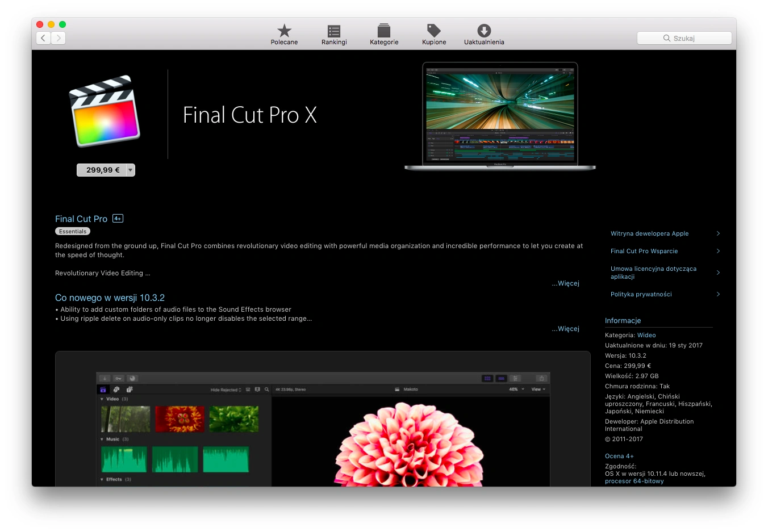768x532 pixels.
Task: Go back with the left arrow button
Action: 44,38
